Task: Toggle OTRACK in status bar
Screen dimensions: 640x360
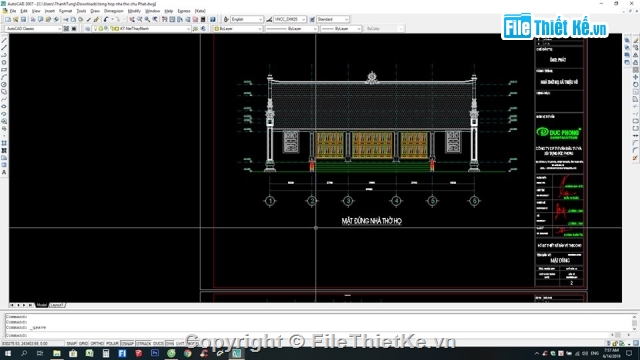Action: (x=143, y=344)
